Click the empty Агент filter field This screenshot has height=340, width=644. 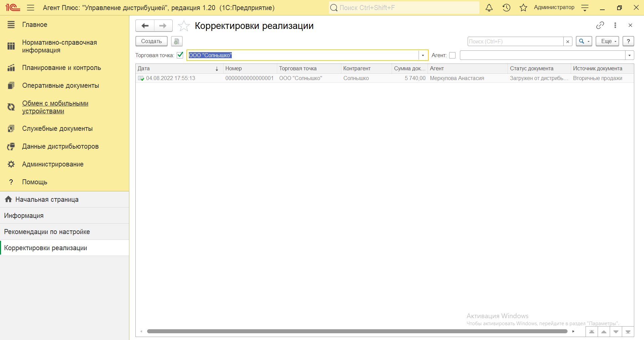click(x=543, y=55)
